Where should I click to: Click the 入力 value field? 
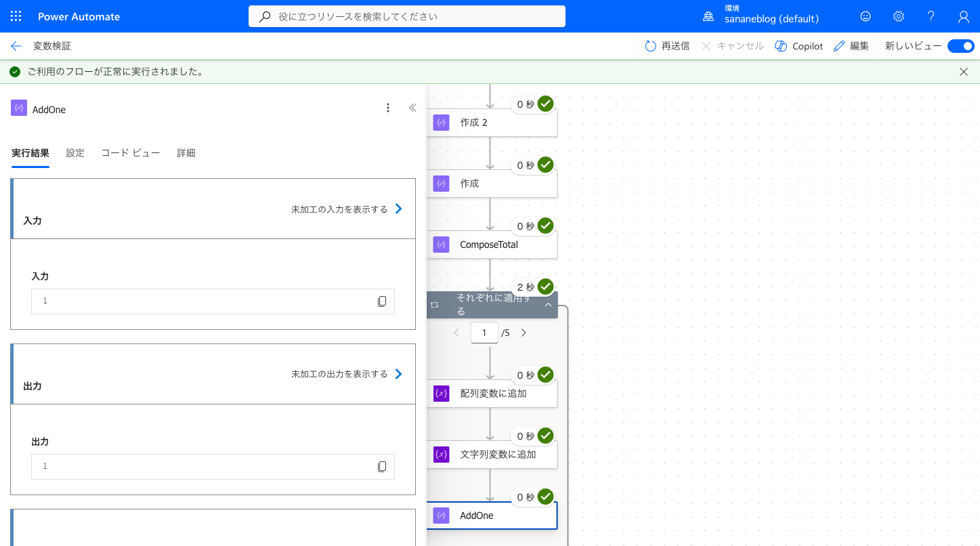click(x=213, y=301)
